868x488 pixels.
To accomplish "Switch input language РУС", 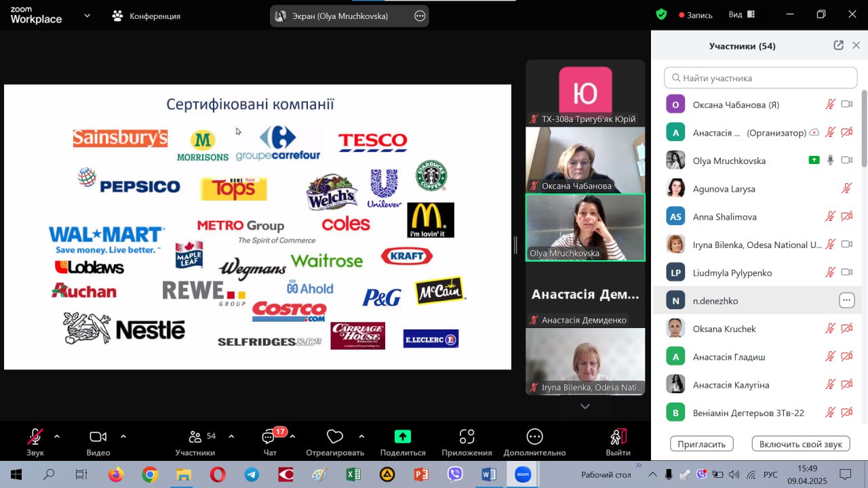I will point(771,475).
